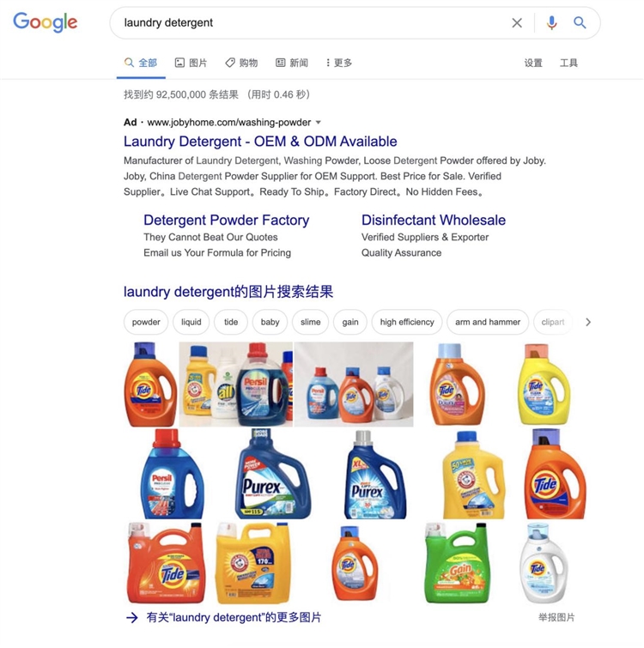Open the green Gain detergent thumbnail

tap(457, 563)
